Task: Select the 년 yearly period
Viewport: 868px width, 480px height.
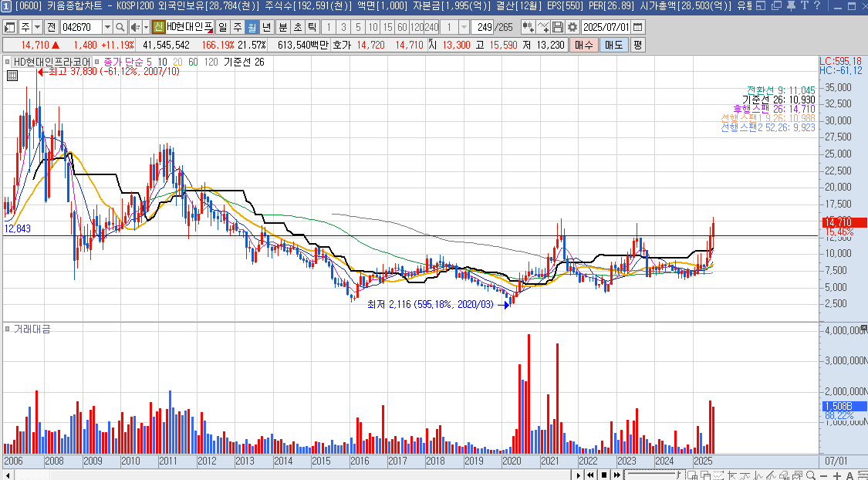Action: tap(267, 27)
